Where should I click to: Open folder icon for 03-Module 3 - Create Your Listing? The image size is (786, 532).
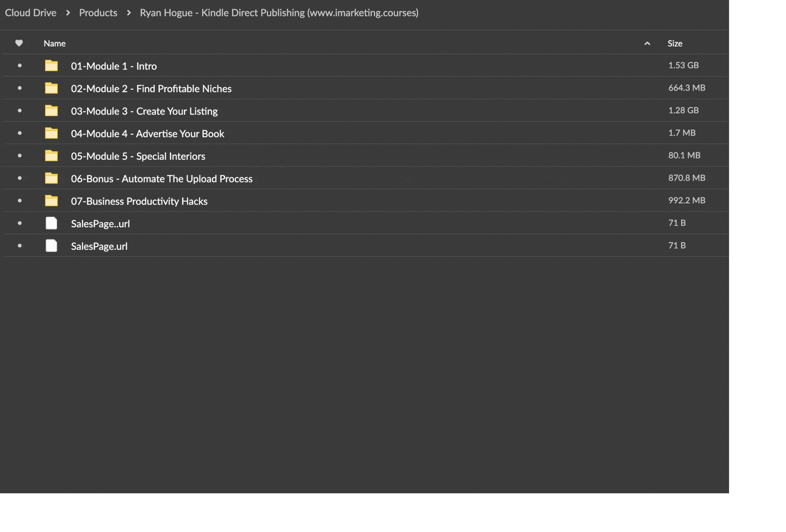(x=51, y=110)
